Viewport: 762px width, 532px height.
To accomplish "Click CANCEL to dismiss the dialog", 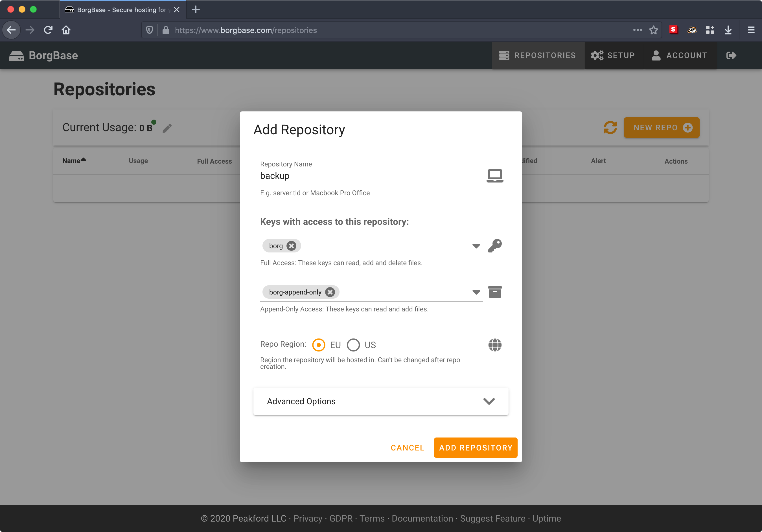I will pyautogui.click(x=408, y=447).
